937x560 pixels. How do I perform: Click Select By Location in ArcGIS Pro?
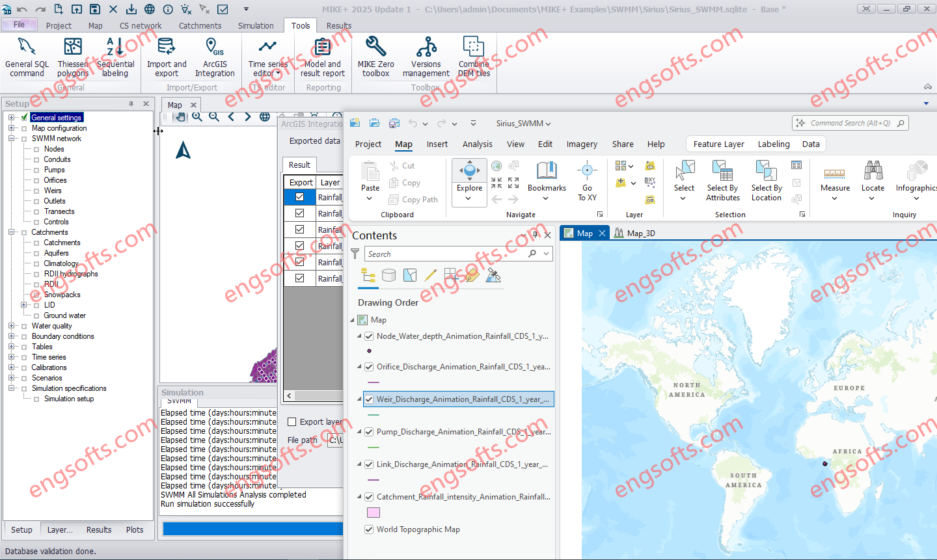pos(767,181)
